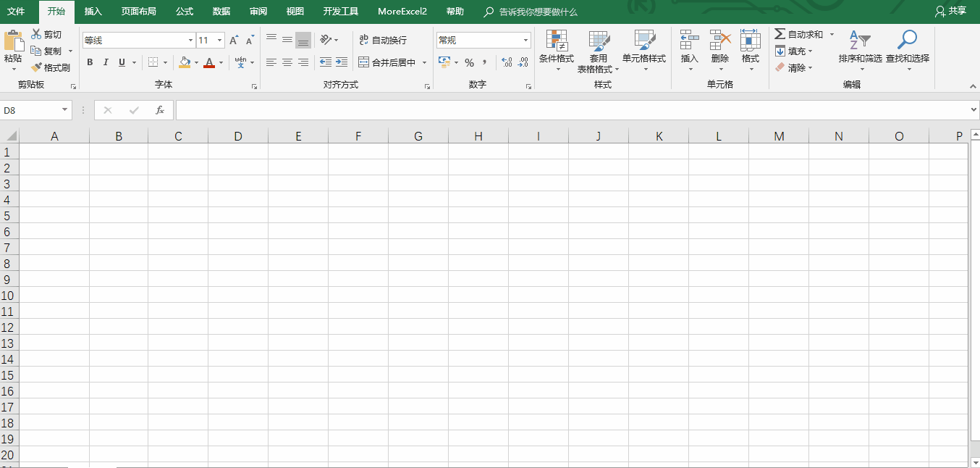Click the borders icon in Font group

point(153,62)
